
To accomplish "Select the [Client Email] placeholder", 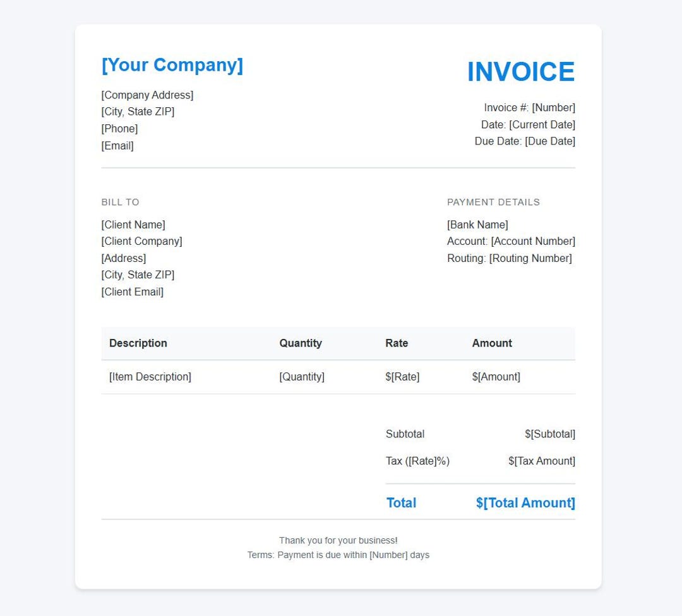I will pos(133,292).
